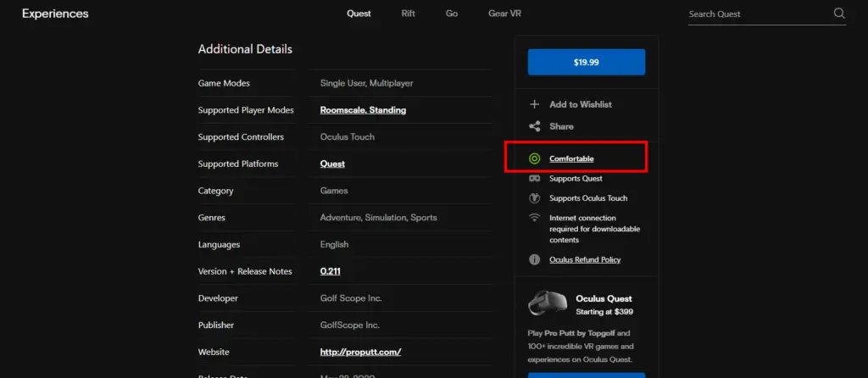Click the info icon beside Refund Policy
Screen dimensions: 868x378
534,259
